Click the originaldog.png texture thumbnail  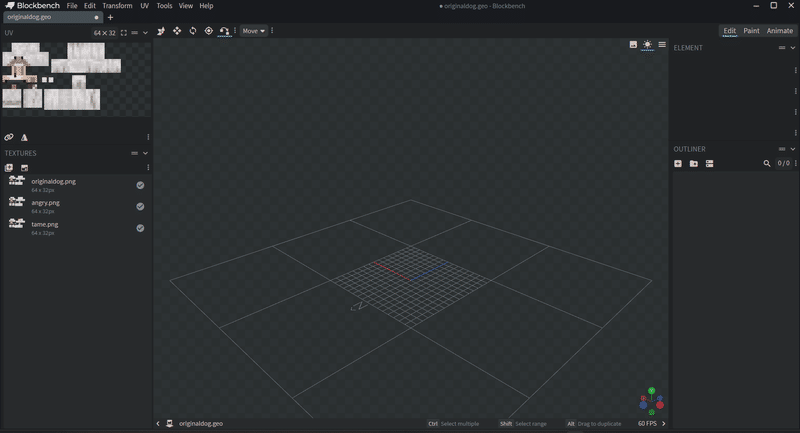[x=16, y=181]
